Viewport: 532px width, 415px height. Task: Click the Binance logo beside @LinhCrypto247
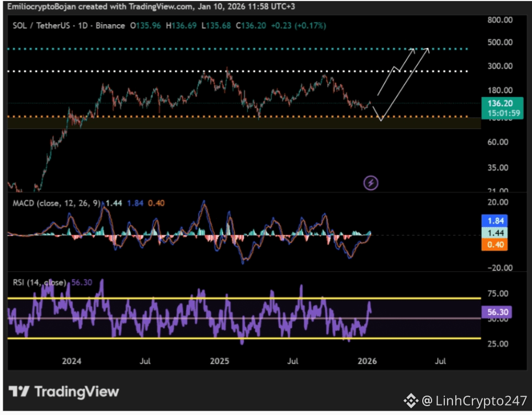[x=411, y=400]
